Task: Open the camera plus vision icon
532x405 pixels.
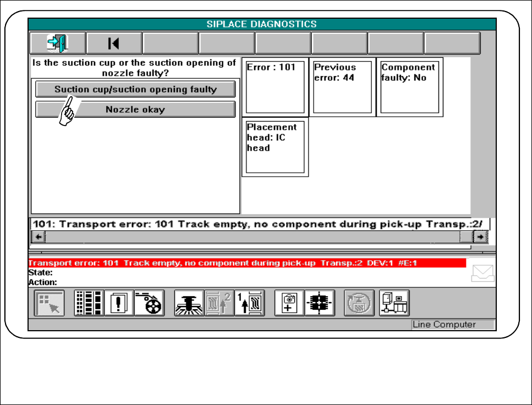Action: point(289,303)
